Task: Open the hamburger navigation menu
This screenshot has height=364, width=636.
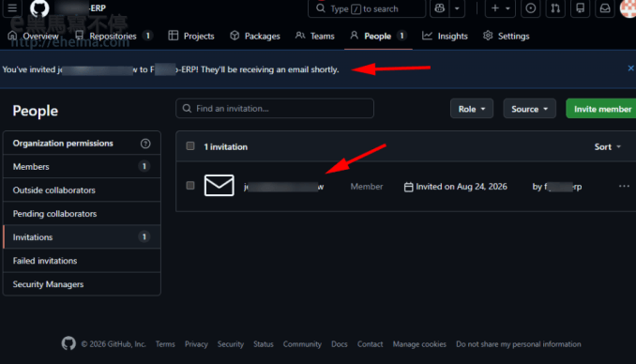Action: click(12, 8)
